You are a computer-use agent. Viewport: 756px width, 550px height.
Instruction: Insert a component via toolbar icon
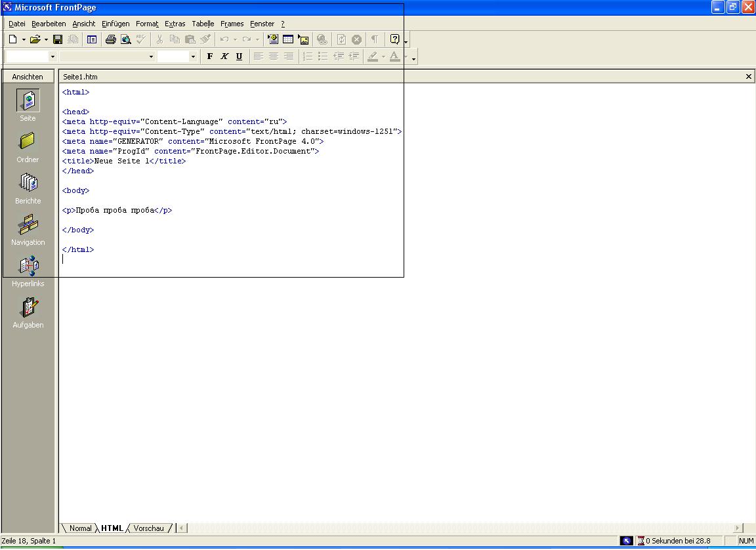(273, 39)
